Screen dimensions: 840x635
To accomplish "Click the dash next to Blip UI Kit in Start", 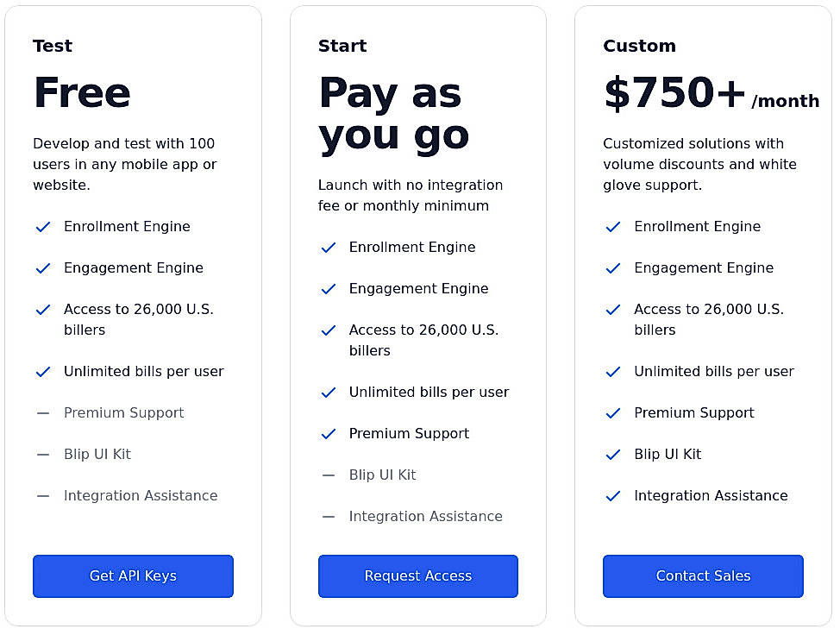I will point(329,475).
